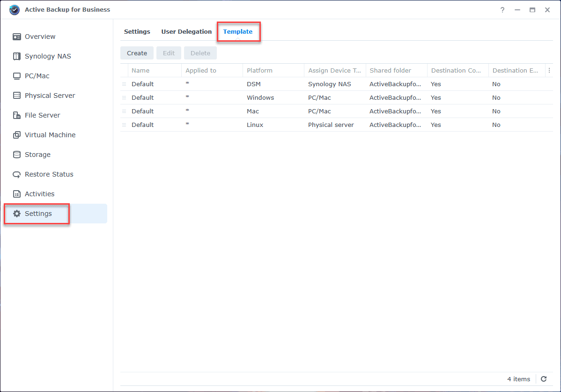
Task: Click the Delete button
Action: coord(200,53)
